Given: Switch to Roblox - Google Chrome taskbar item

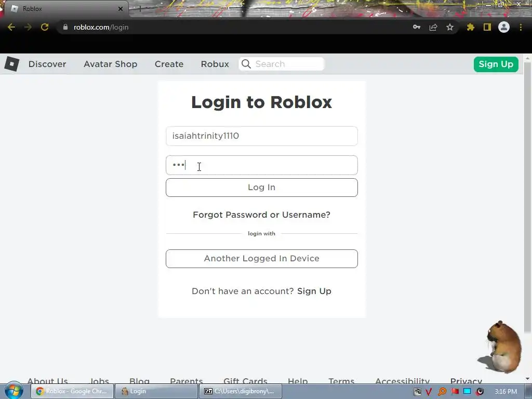Looking at the screenshot, I should coord(72,391).
